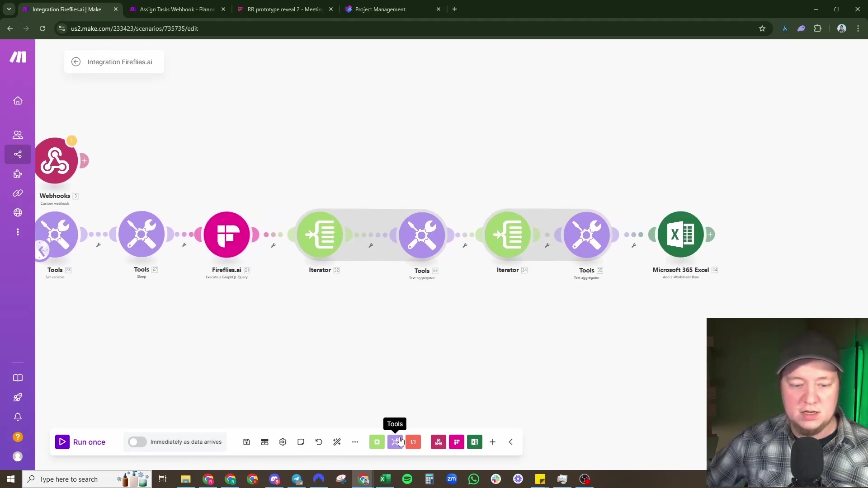Click the Integration Fireflies.ai scenario name

pos(120,62)
